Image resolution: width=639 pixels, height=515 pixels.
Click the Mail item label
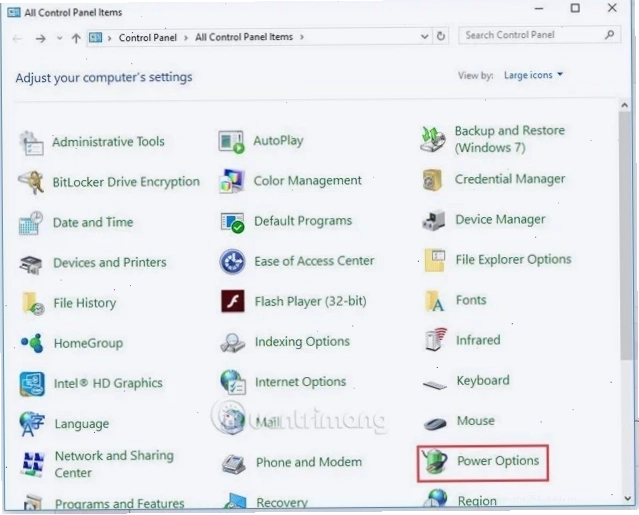[x=268, y=422]
